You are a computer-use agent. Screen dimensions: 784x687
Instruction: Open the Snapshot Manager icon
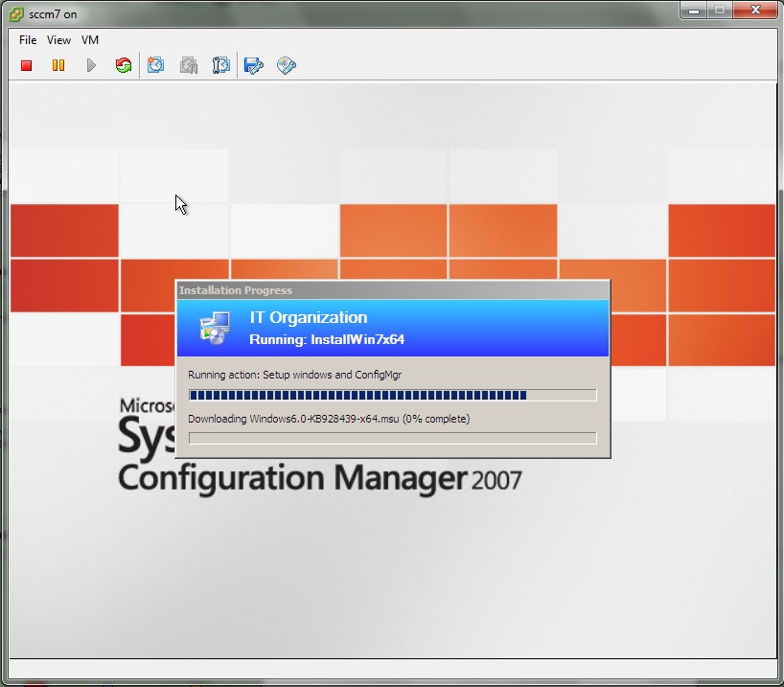221,65
